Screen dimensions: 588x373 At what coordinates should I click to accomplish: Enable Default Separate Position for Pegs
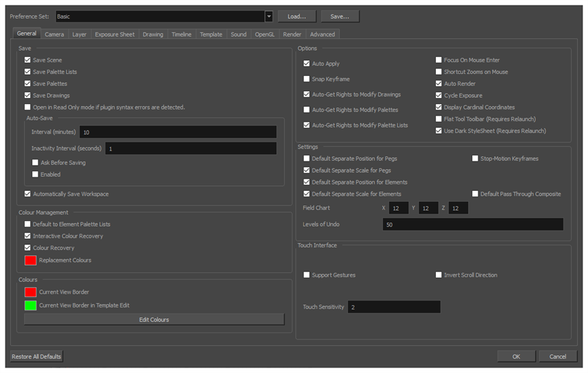[x=306, y=158]
